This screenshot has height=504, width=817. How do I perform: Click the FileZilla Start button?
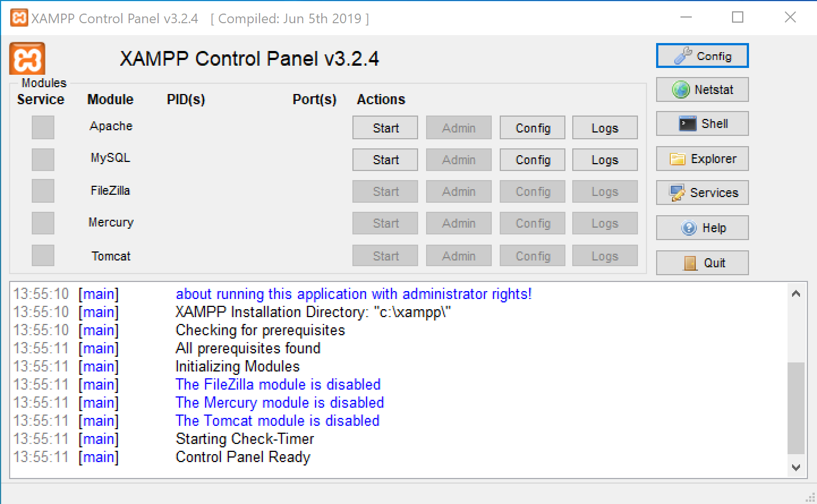tap(385, 191)
